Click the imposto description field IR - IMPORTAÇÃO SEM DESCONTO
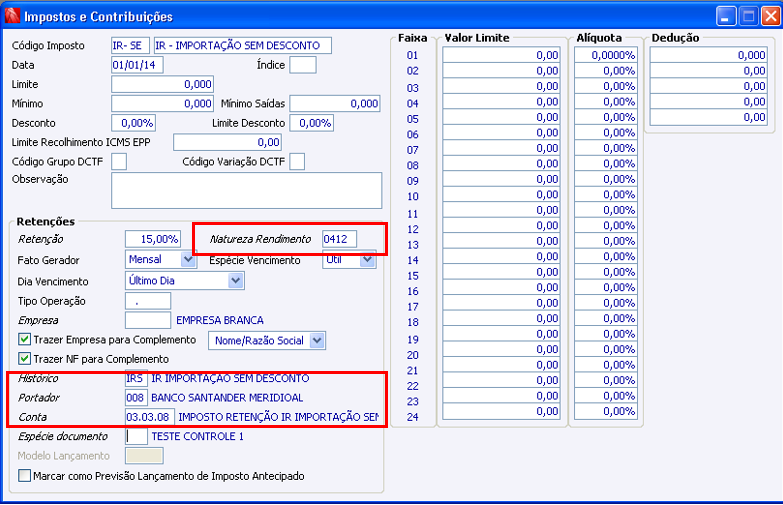This screenshot has height=505, width=783. 242,45
